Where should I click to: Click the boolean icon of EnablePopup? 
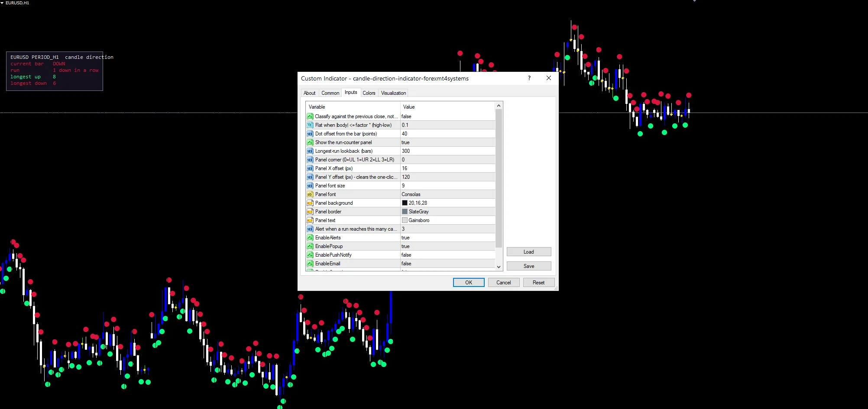click(x=310, y=246)
